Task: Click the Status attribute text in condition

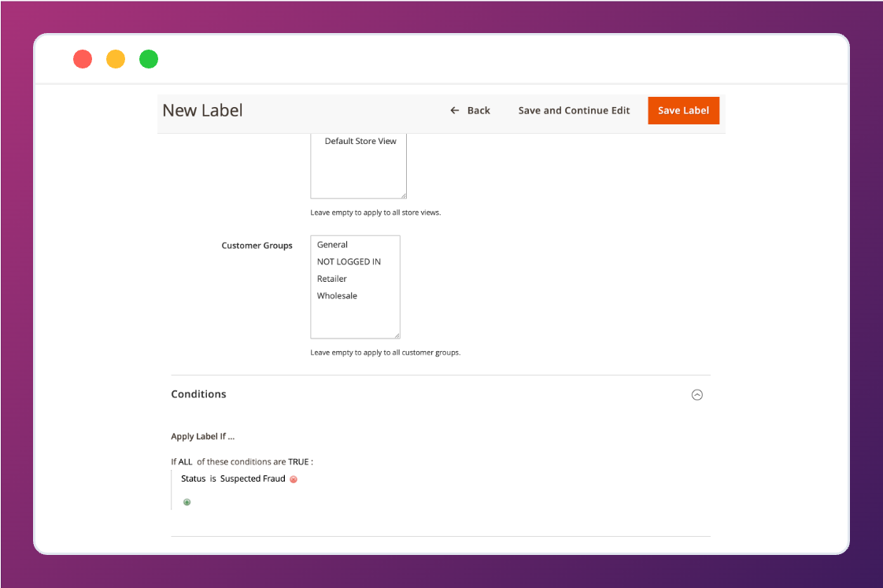Action: coord(193,479)
